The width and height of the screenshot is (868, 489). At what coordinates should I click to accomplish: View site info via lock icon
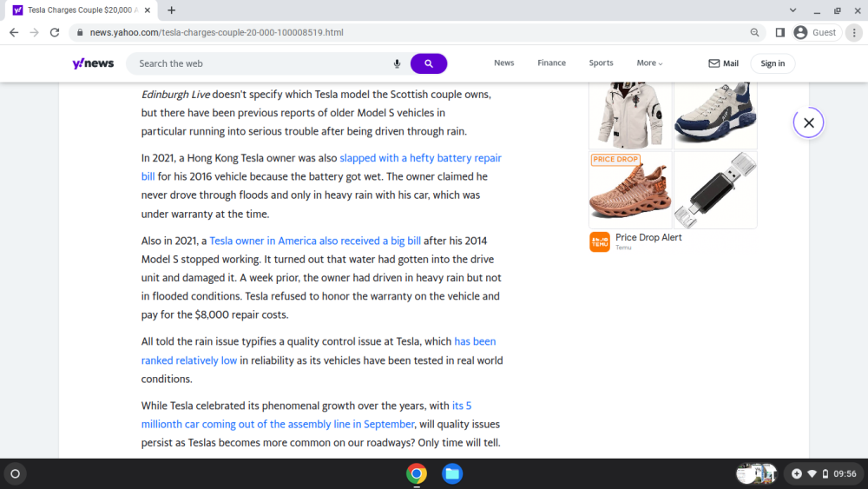click(x=80, y=33)
